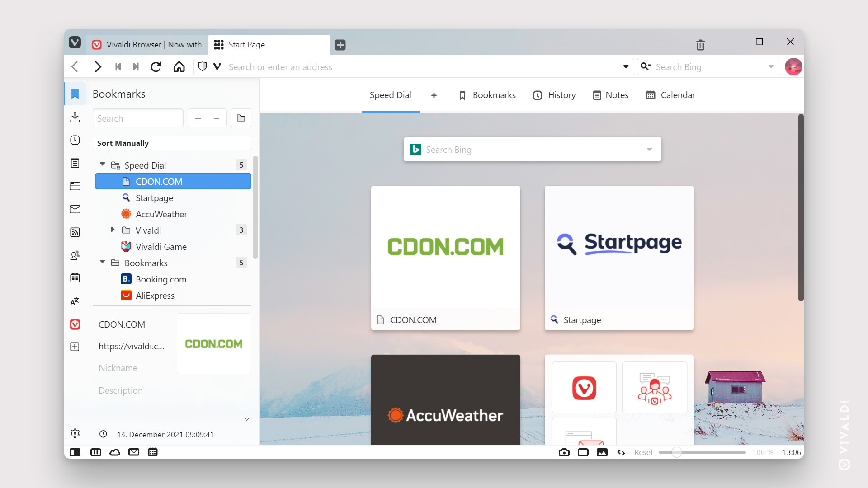Open the Notes panel in sidebar

click(x=75, y=163)
